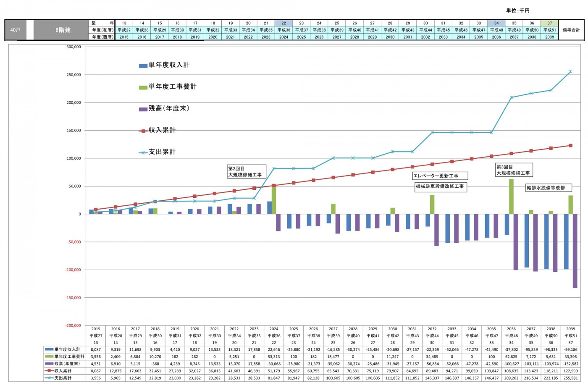The image size is (588, 386).
Task: Click the green 単年度工事費計 legend marker
Action: click(143, 87)
